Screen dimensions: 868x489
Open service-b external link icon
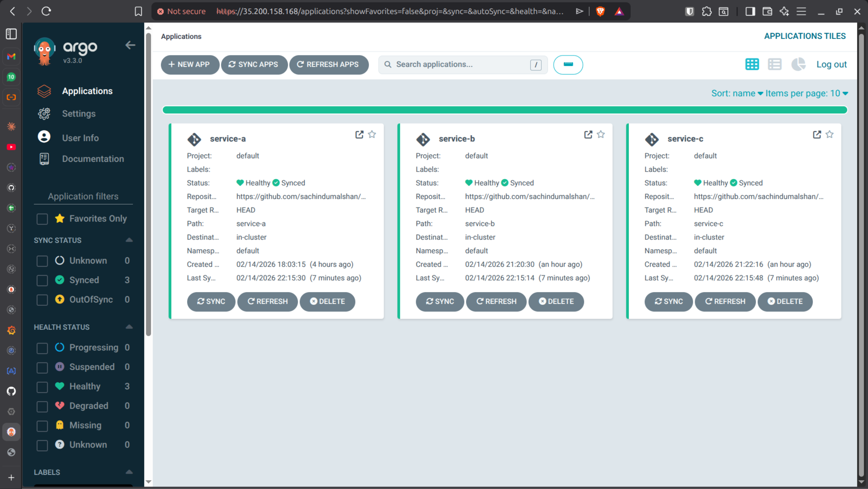pyautogui.click(x=588, y=135)
